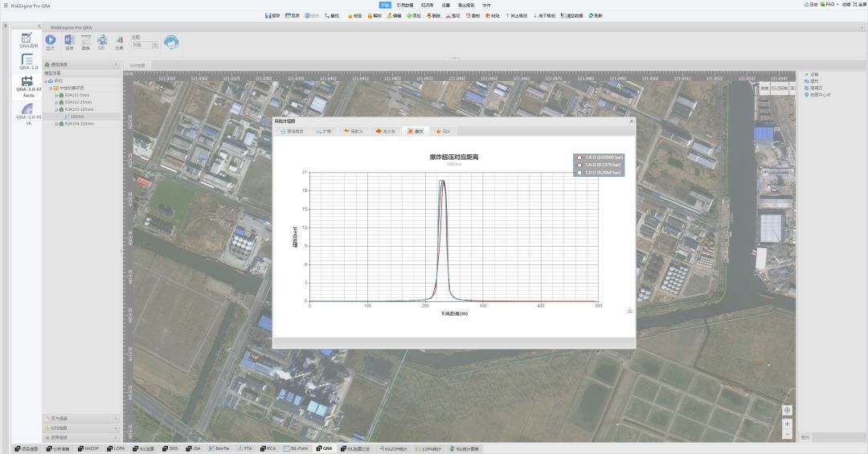The height and width of the screenshot is (454, 868).
Task: Click the customer support headset icon
Action: [170, 42]
